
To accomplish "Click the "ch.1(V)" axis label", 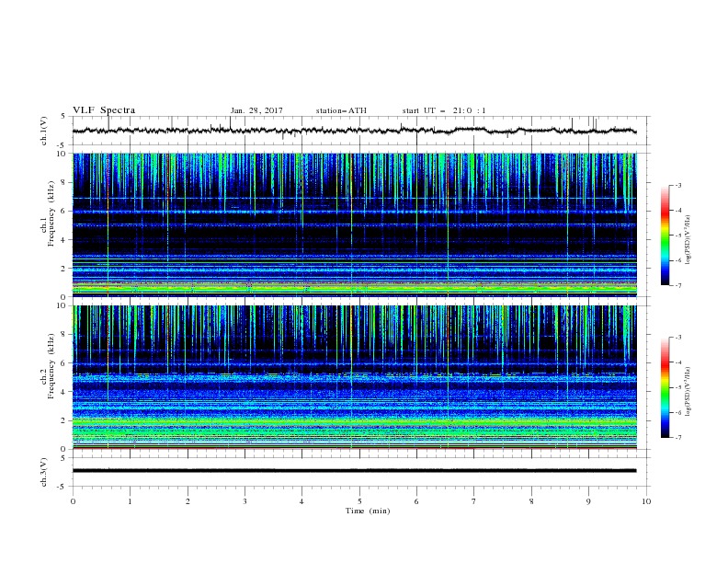I will click(x=44, y=131).
